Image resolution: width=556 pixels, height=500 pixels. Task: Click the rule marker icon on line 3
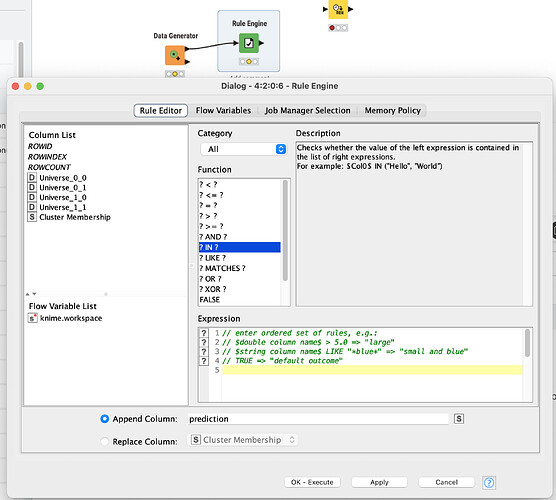pos(204,351)
